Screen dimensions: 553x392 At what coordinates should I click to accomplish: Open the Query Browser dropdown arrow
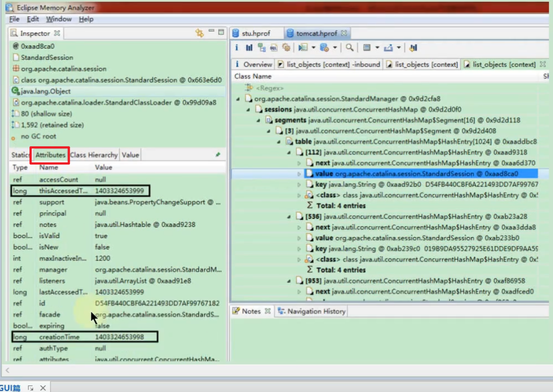click(x=335, y=48)
